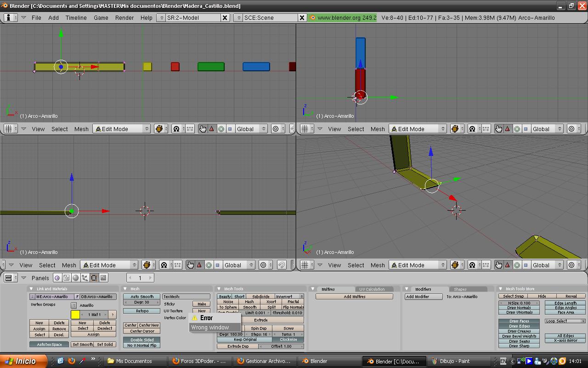Toggle Auto Smooth in Mesh panel
588x368 pixels.
[142, 297]
